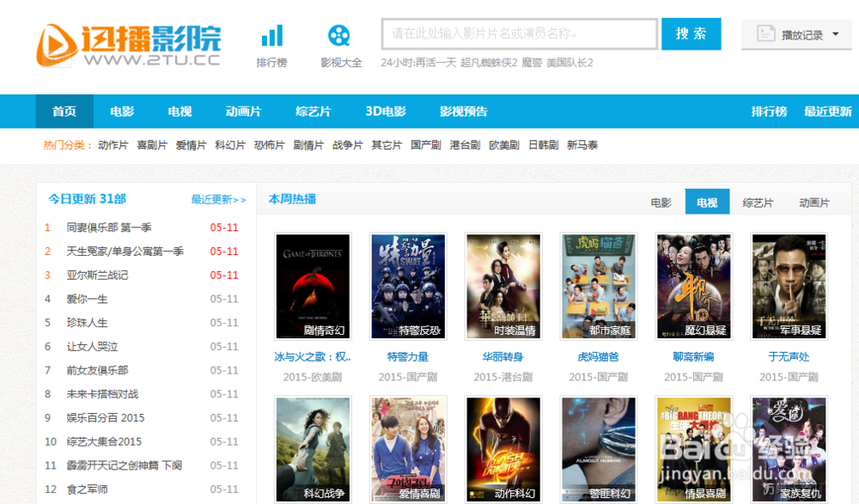Open 同妻俱乐部 第一季 in update list
This screenshot has height=504, width=859.
109,228
